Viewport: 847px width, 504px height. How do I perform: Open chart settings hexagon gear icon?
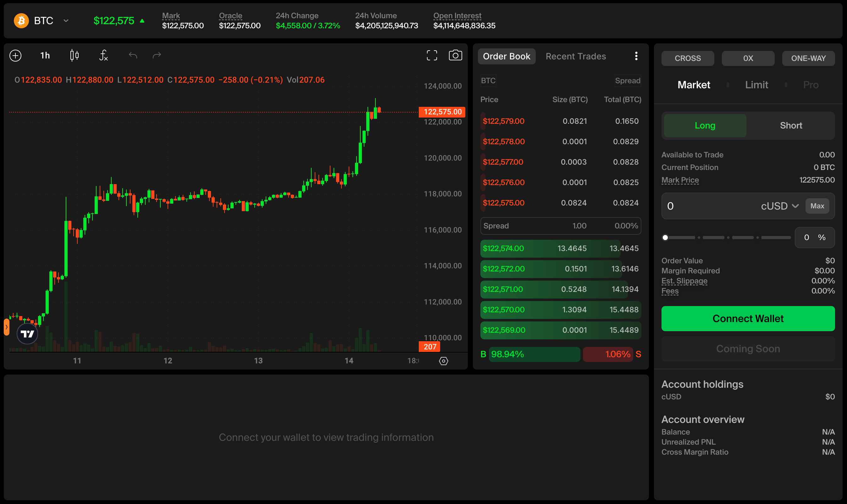[x=443, y=361]
